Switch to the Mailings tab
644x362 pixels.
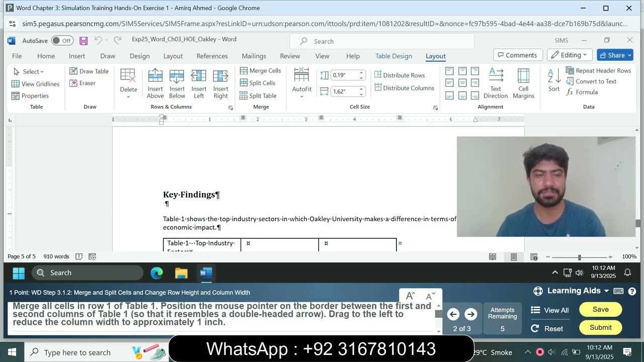(x=254, y=56)
